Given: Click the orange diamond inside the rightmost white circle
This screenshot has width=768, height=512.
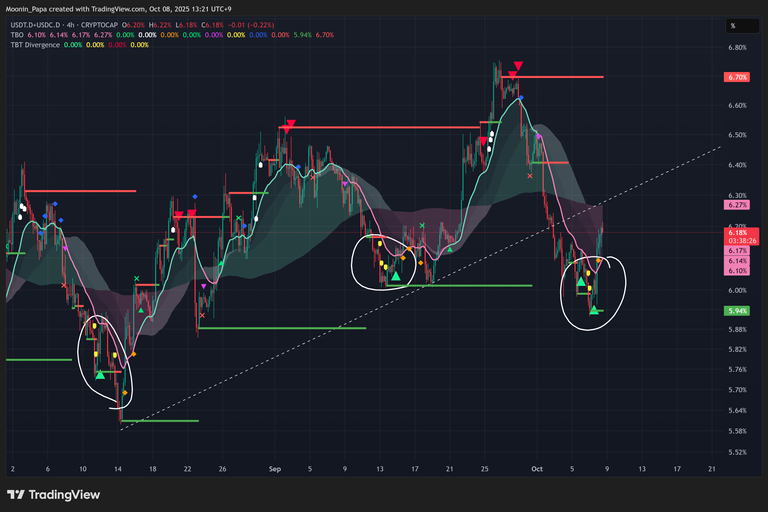Looking at the screenshot, I should pyautogui.click(x=599, y=261).
